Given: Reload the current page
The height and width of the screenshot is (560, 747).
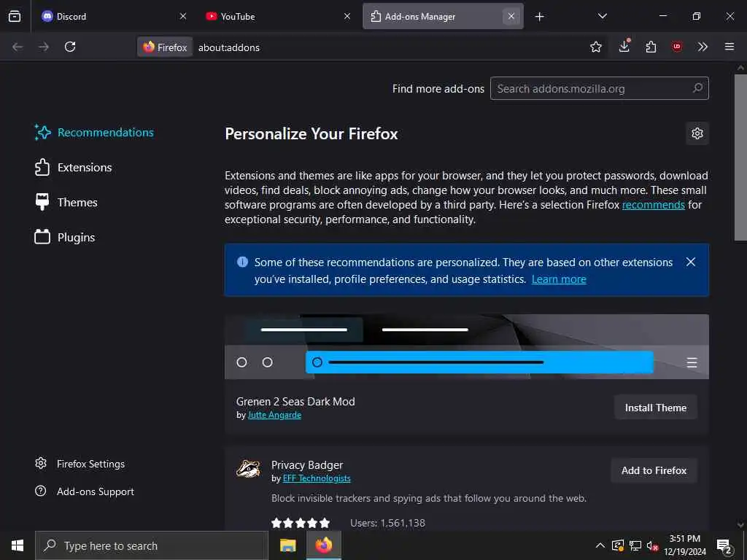Looking at the screenshot, I should [x=70, y=47].
